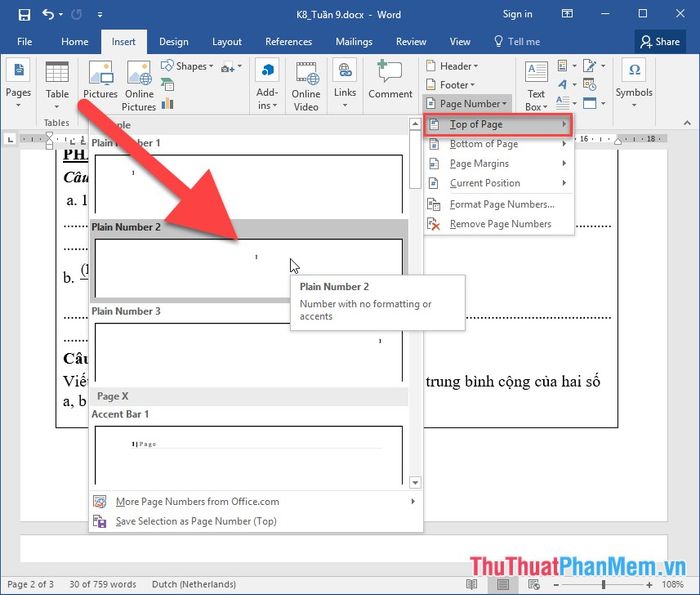Screen dimensions: 700x595
Task: Insert WordArt text
Action: coord(567,84)
